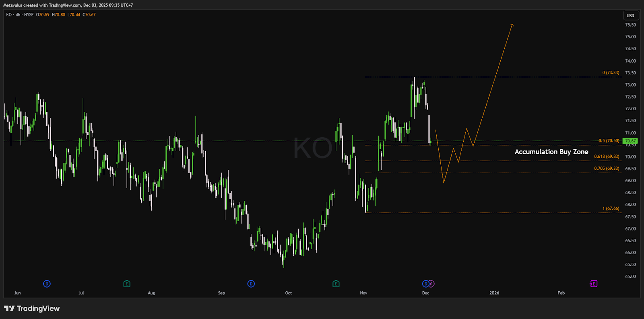Viewport: 644px width, 319px height.
Task: Click the orange projection arrow tip
Action: coord(512,25)
